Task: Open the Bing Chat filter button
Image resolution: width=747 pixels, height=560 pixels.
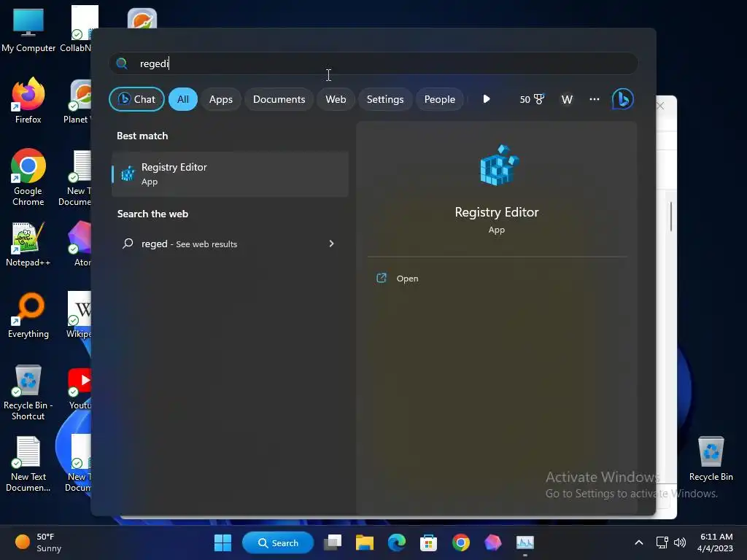Action: [136, 99]
